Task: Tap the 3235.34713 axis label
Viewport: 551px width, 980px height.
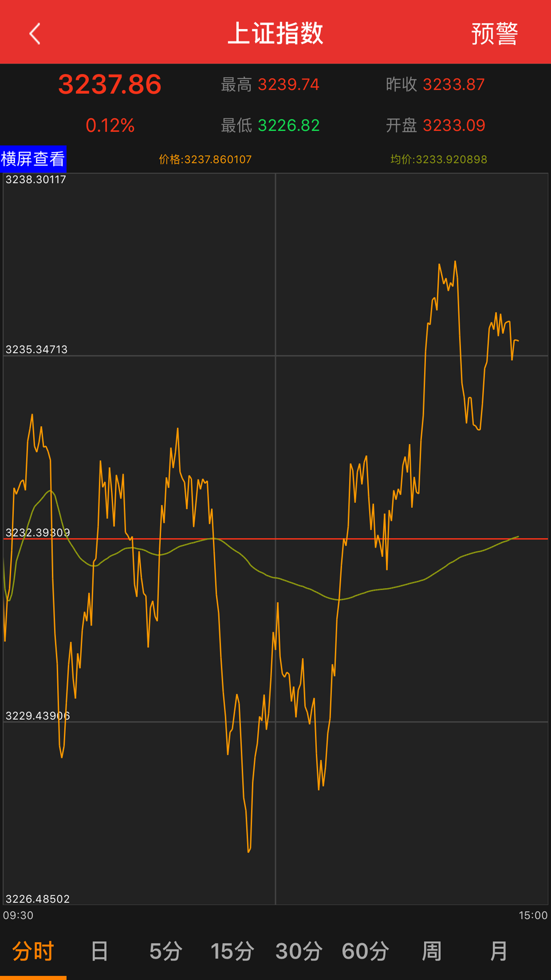Action: [x=36, y=350]
